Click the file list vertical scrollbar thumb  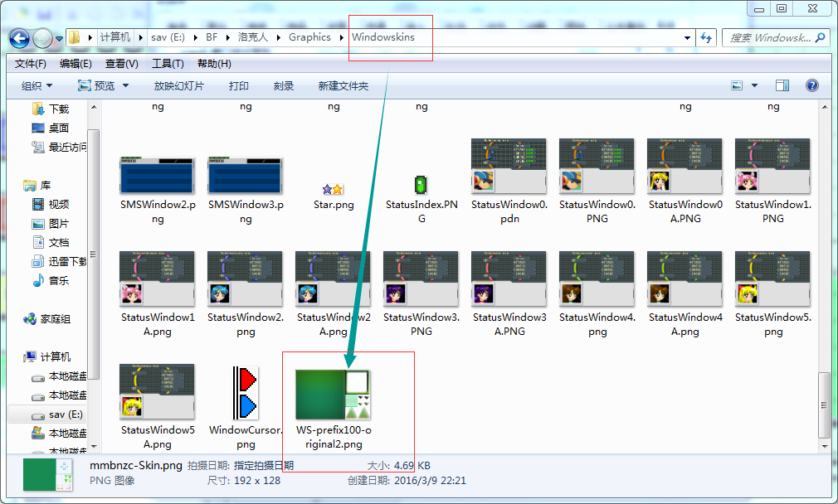[x=824, y=405]
